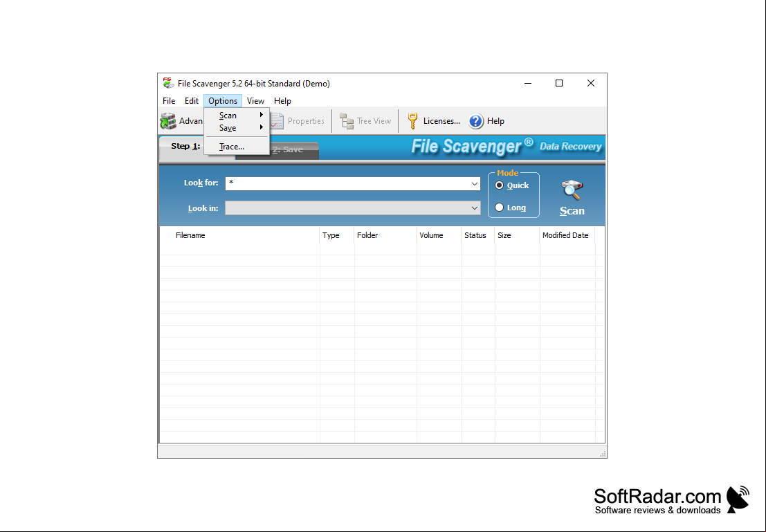Close the File Scavenger window
This screenshot has width=766, height=532.
coord(591,84)
